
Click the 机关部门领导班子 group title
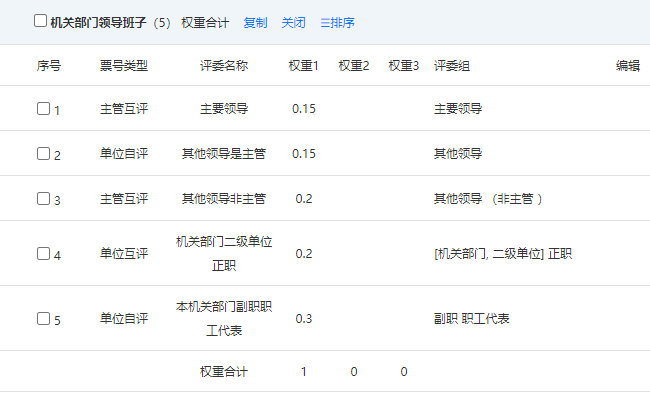coord(98,22)
